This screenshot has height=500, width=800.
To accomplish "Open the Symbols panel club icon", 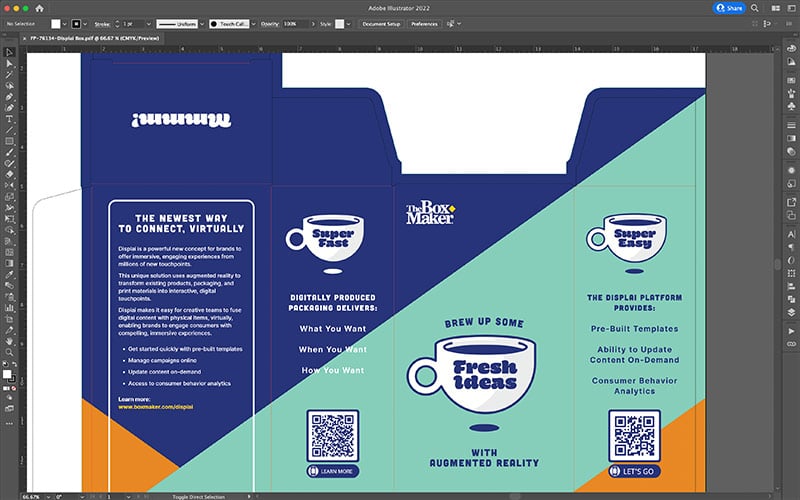I will point(791,106).
